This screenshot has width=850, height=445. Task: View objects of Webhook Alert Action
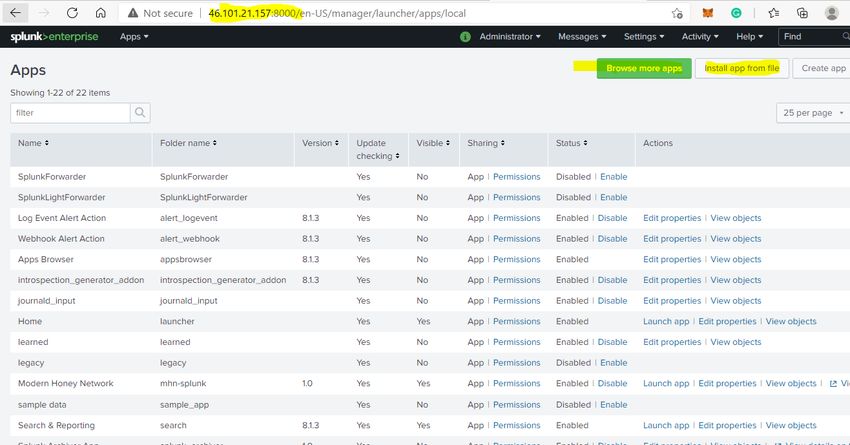point(736,238)
